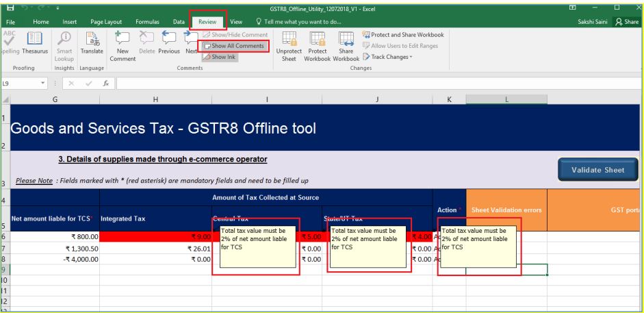This screenshot has width=644, height=313.
Task: Click the formula bar Cancel X icon
Action: click(71, 84)
